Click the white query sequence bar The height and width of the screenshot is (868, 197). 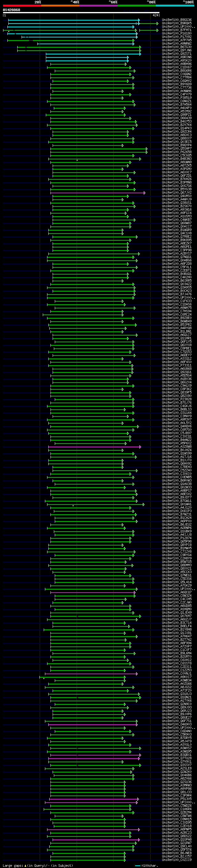pyautogui.click(x=81, y=13)
